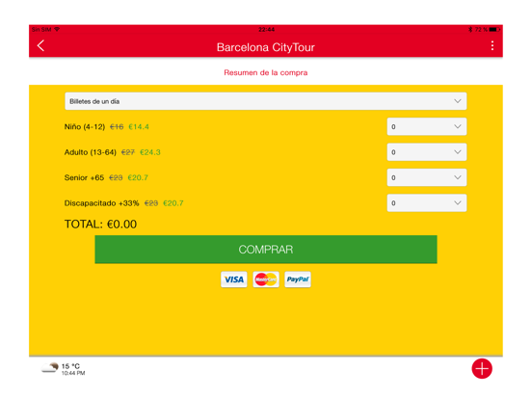Tap the 'Adulto (13-64)' label
The height and width of the screenshot is (399, 532).
click(91, 152)
